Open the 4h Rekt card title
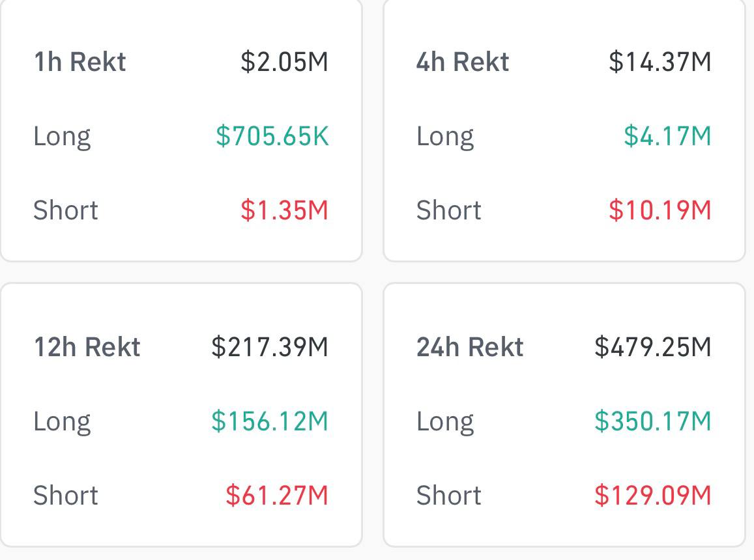The width and height of the screenshot is (754, 560). point(463,63)
